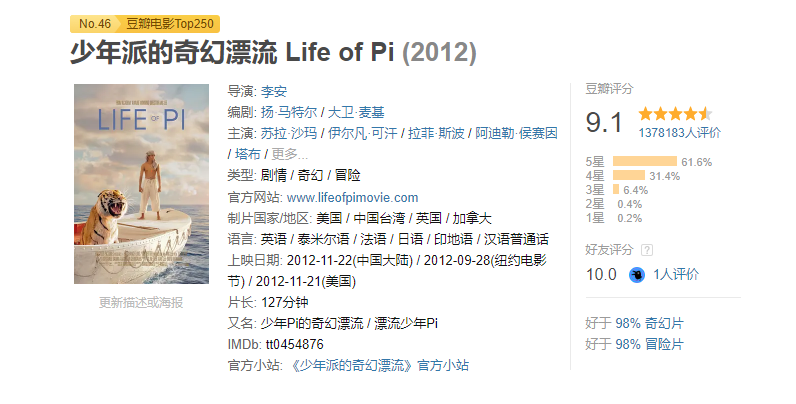Open director 李安's page
Image resolution: width=796 pixels, height=404 pixels.
274,91
